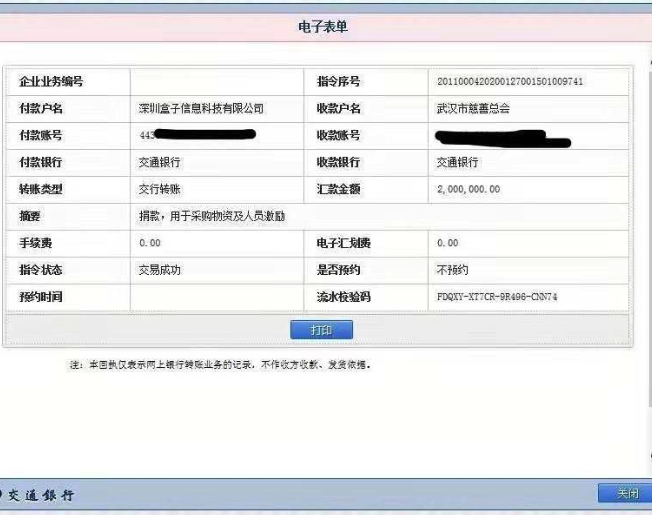The height and width of the screenshot is (515, 652).
Task: Click the 手续费 label
Action: click(x=35, y=243)
